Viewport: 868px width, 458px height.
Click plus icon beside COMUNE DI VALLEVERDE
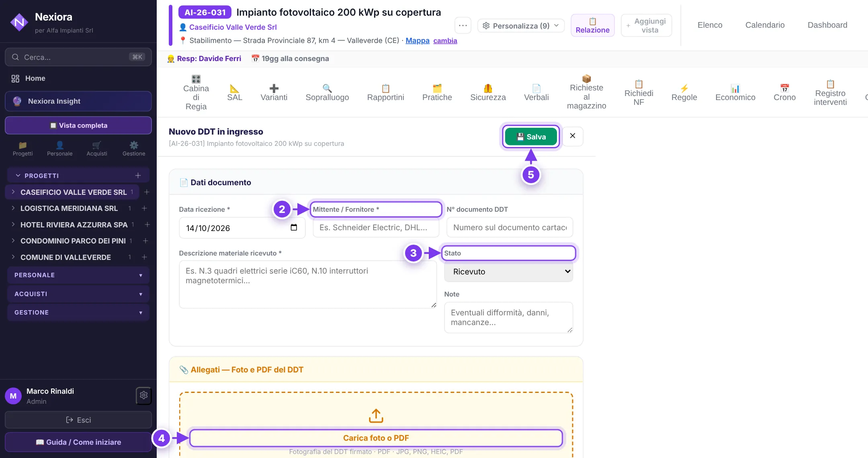pyautogui.click(x=144, y=257)
